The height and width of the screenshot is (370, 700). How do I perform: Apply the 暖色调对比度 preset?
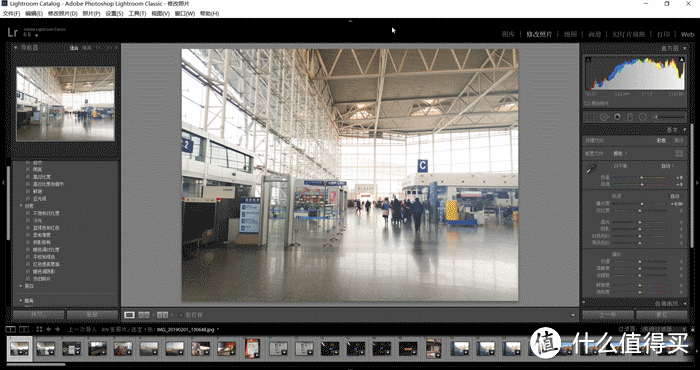coord(46,249)
